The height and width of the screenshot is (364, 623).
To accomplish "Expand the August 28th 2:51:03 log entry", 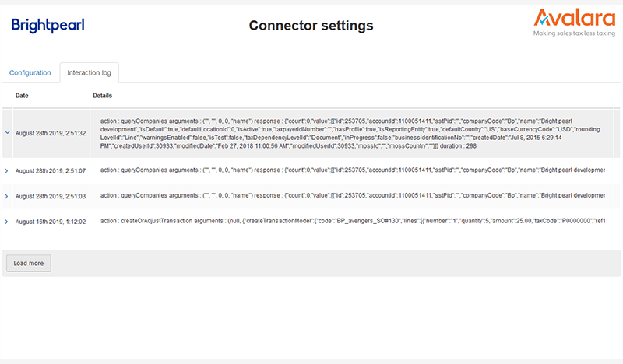I will [8, 197].
